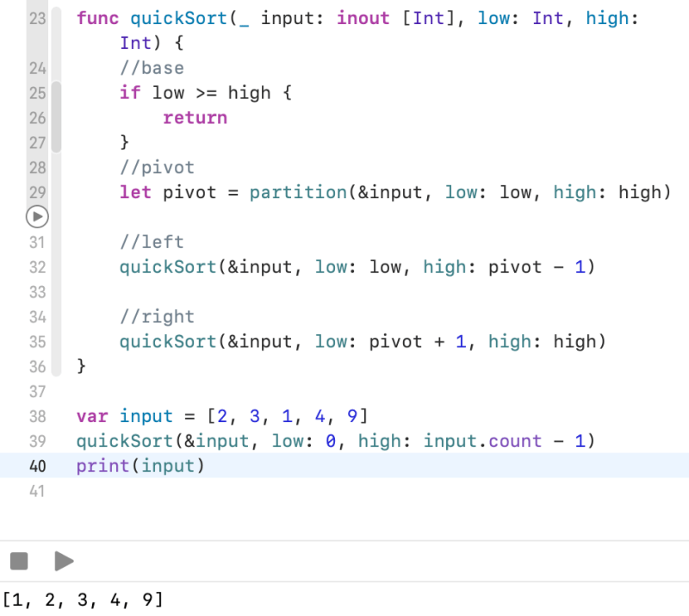Click the //base comment

pos(152,67)
